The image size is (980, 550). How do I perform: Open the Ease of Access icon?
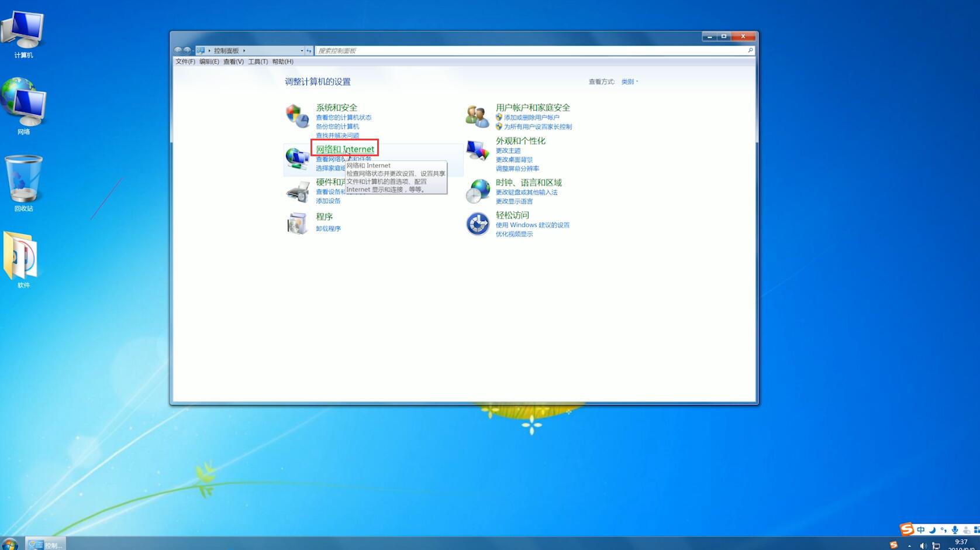[x=478, y=224]
